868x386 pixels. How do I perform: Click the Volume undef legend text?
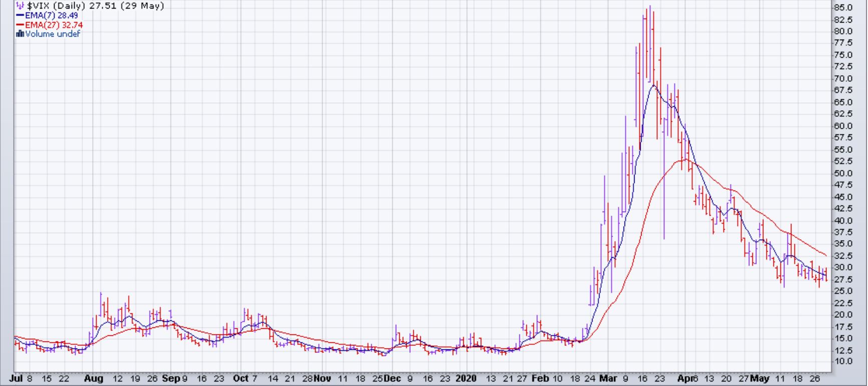[53, 34]
